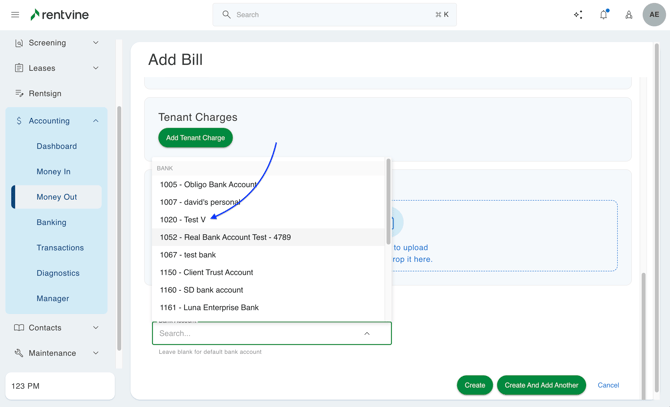Collapse the bank account dropdown chevron
The width and height of the screenshot is (670, 407).
coord(367,334)
